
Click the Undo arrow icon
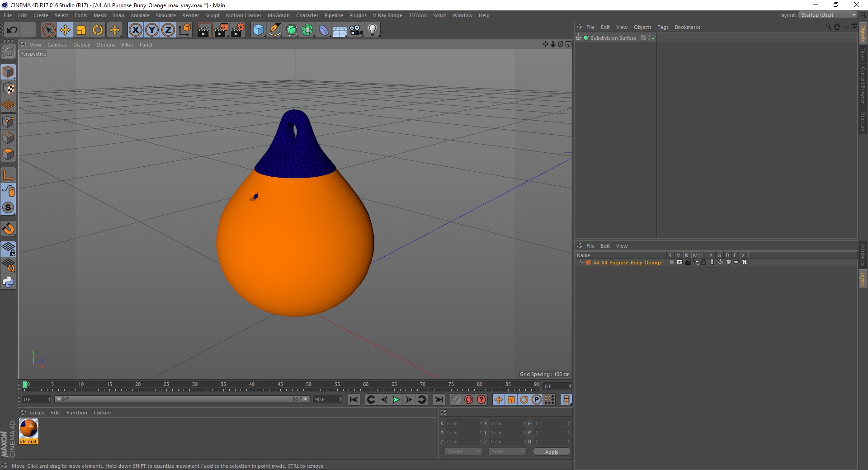[x=12, y=30]
